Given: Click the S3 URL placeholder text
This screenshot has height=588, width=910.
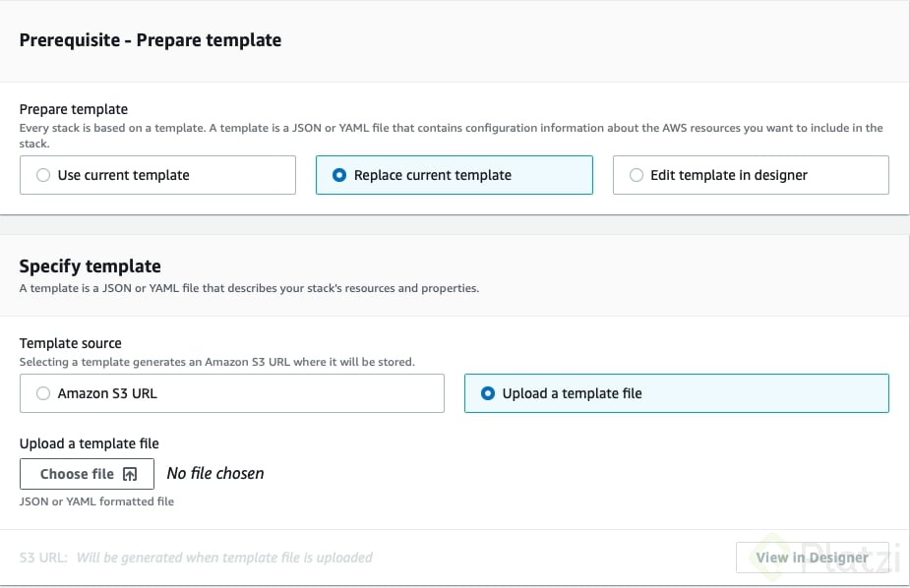Looking at the screenshot, I should click(x=224, y=558).
